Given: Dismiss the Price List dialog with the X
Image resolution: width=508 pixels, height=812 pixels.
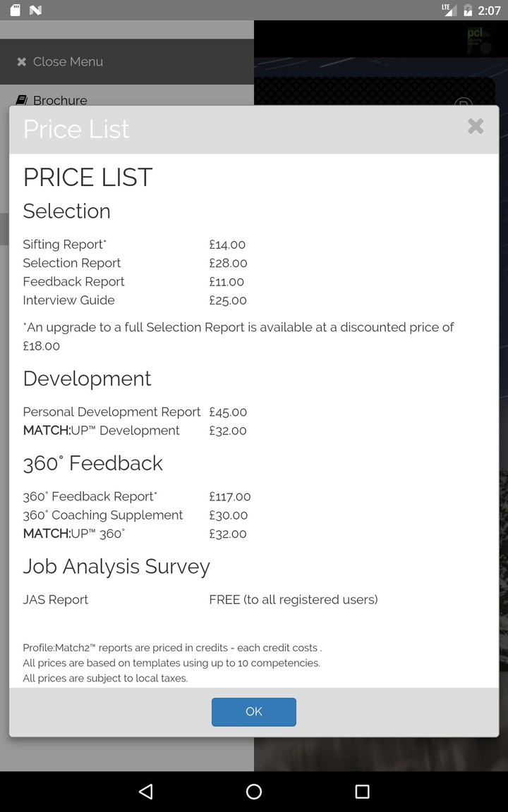Looking at the screenshot, I should tap(476, 127).
